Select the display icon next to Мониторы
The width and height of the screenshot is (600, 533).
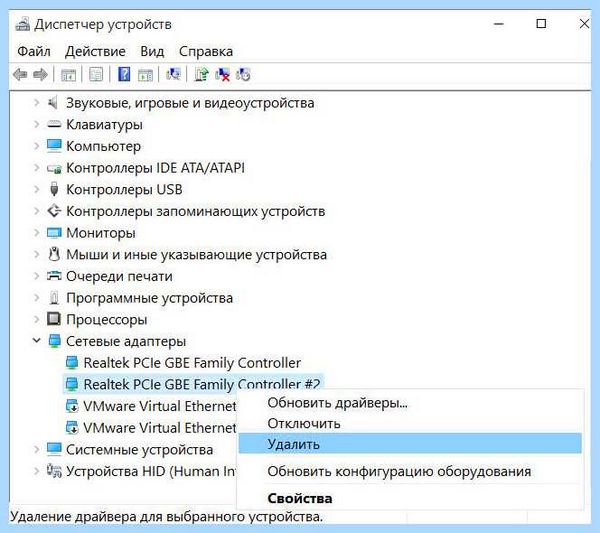tap(54, 232)
